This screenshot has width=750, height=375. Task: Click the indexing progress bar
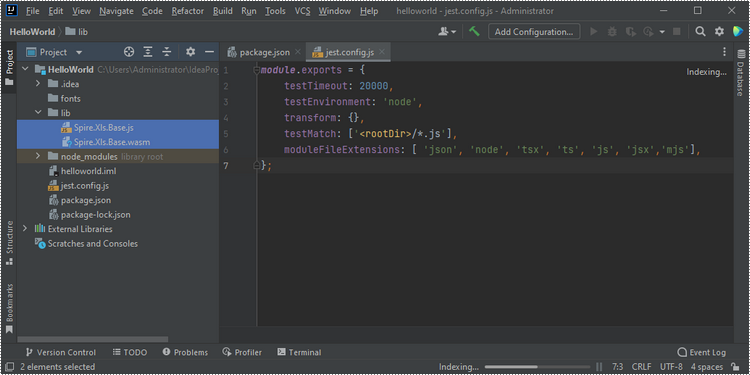pyautogui.click(x=537, y=367)
